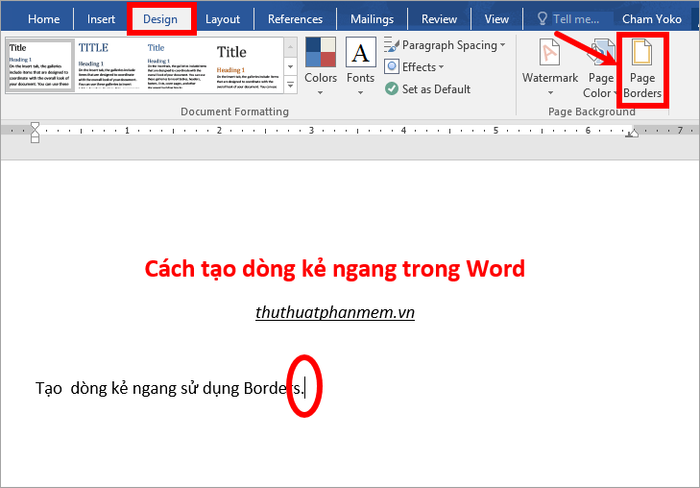This screenshot has height=488, width=700.
Task: Open the Layout tab
Action: click(x=222, y=18)
